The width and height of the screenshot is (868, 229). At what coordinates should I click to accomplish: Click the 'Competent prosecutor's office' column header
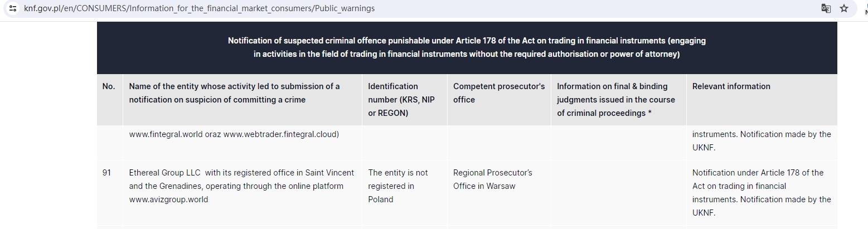click(x=499, y=93)
